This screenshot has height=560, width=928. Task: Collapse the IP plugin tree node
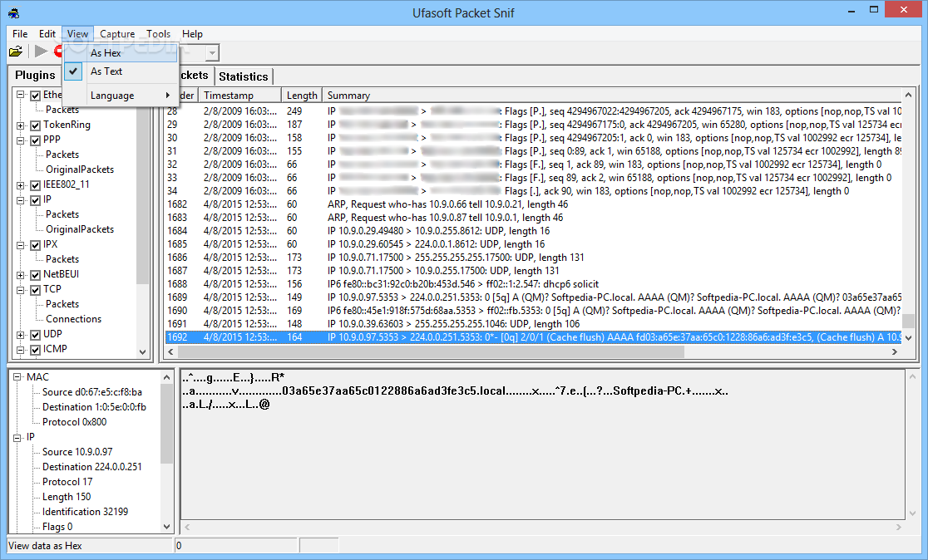coord(21,200)
